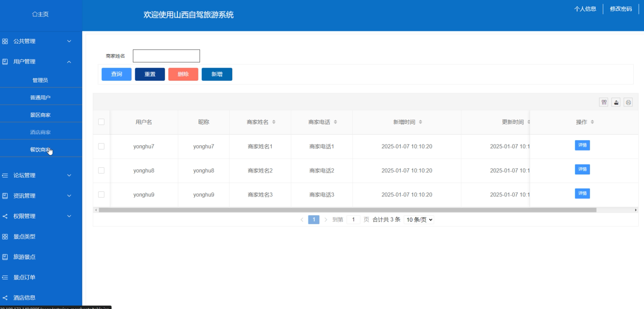Click the 删除 delete button
The image size is (644, 309).
(183, 74)
